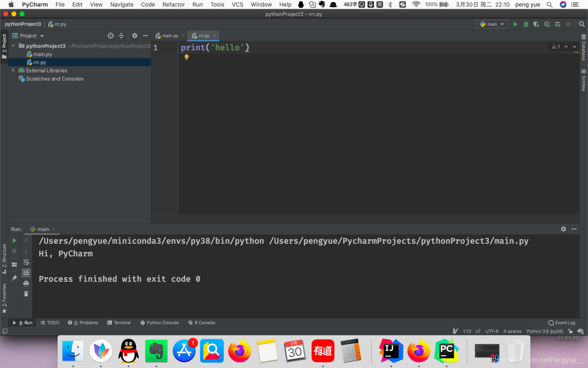
Task: Hide the Run tool window
Action: [x=574, y=229]
